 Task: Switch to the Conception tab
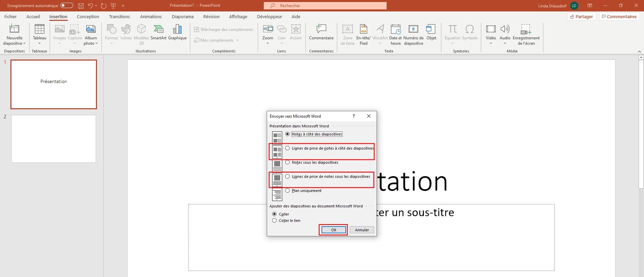coord(88,16)
